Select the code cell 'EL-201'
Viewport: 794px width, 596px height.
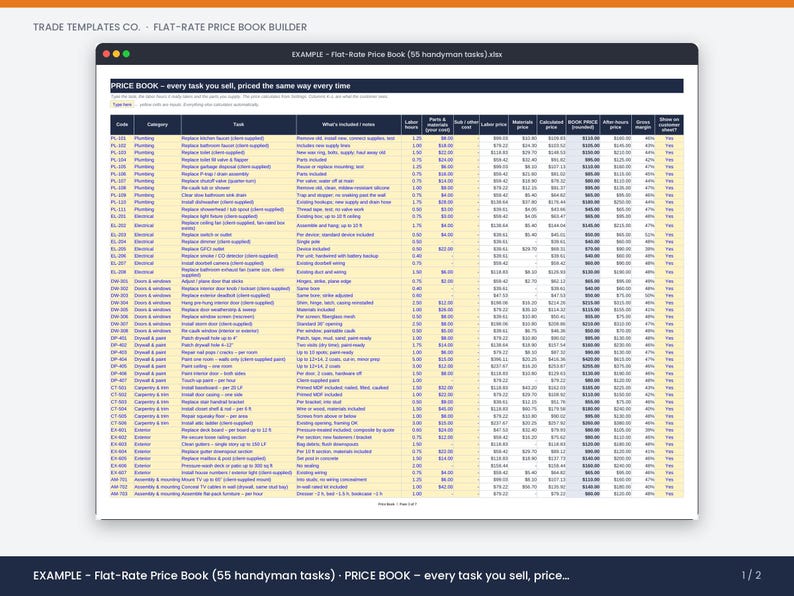coord(122,216)
